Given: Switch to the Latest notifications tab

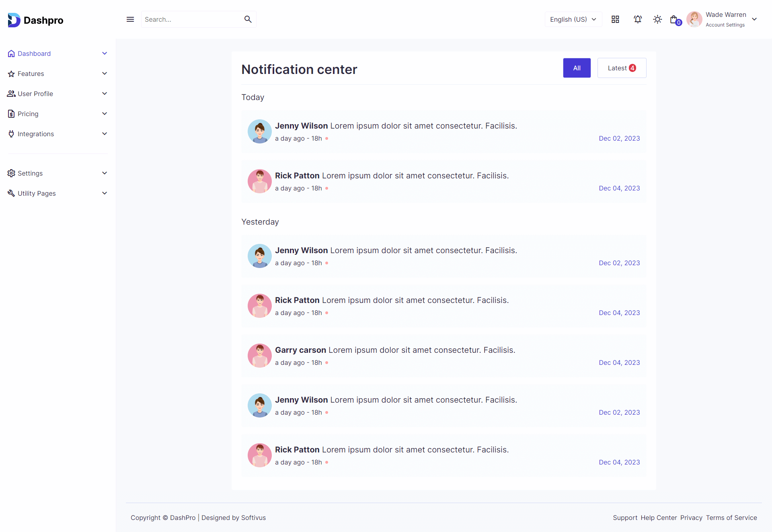Looking at the screenshot, I should [x=622, y=68].
